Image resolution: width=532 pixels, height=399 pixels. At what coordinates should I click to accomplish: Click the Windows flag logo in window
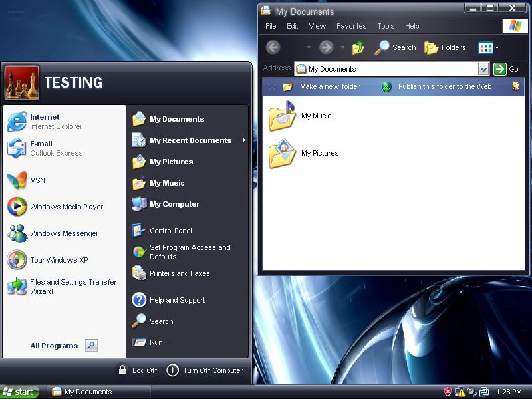pyautogui.click(x=515, y=26)
